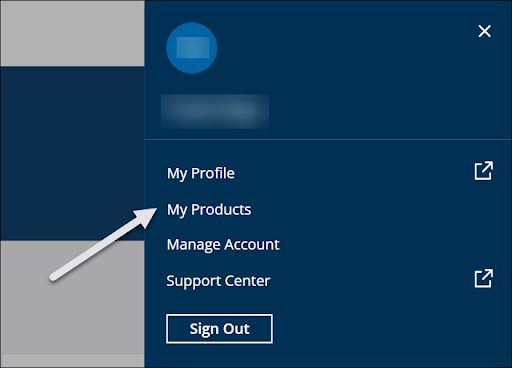The height and width of the screenshot is (368, 512).
Task: Select My Products from the account menu
Action: 209,210
